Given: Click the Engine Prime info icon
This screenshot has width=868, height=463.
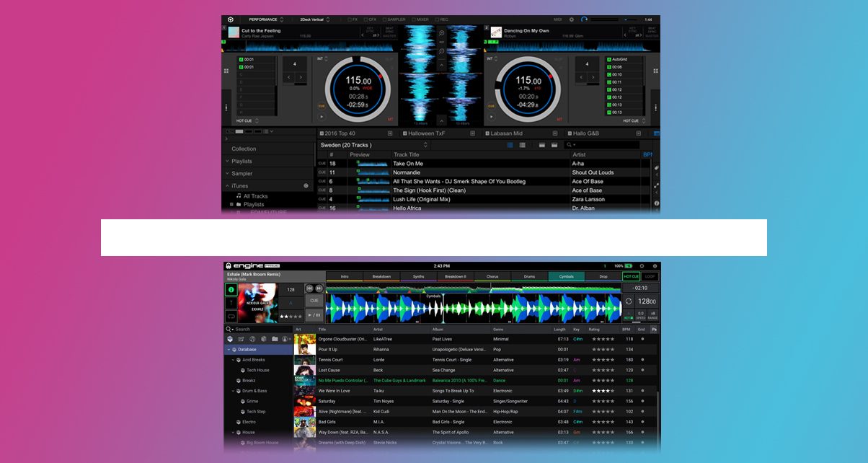Looking at the screenshot, I should (231, 290).
